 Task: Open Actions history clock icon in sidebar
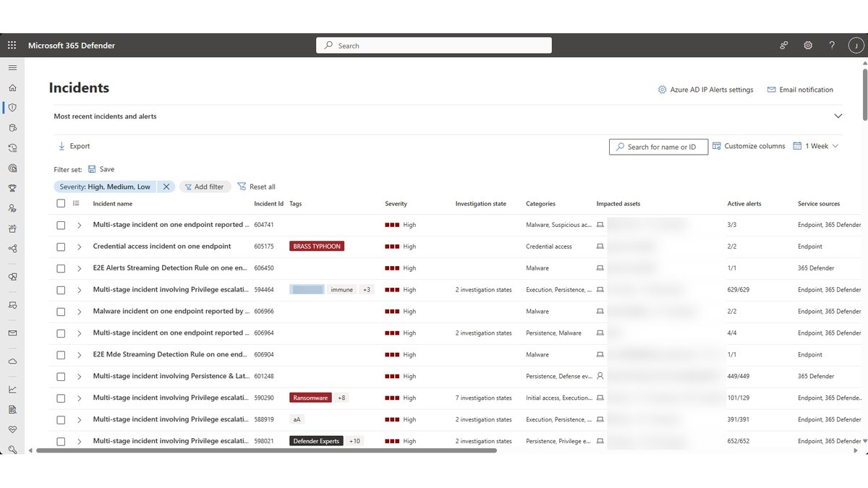point(12,148)
